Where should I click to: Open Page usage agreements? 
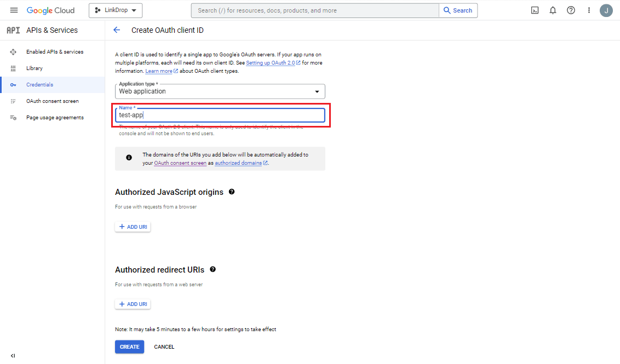tap(55, 118)
